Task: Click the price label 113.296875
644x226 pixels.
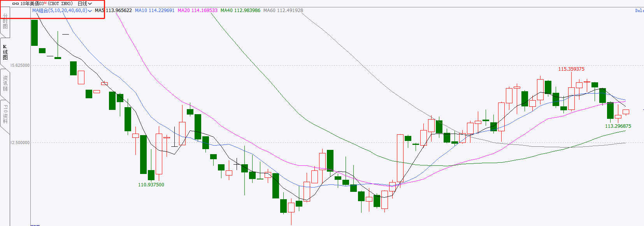Action: click(618, 126)
